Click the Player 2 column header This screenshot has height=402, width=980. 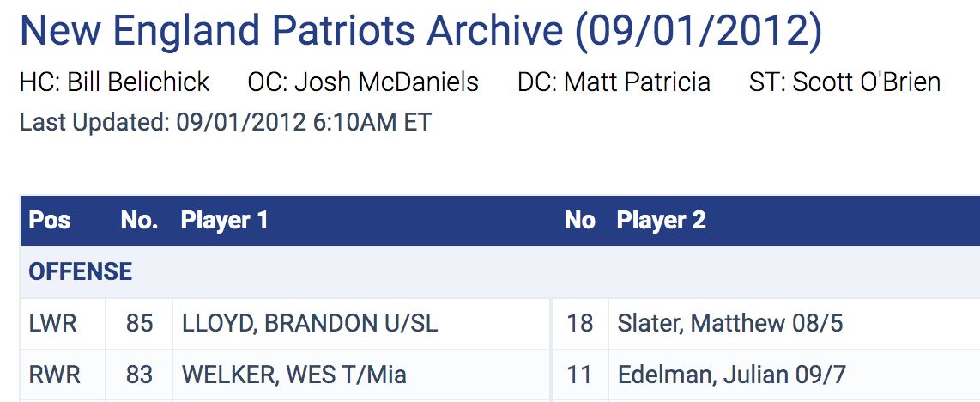pos(661,221)
